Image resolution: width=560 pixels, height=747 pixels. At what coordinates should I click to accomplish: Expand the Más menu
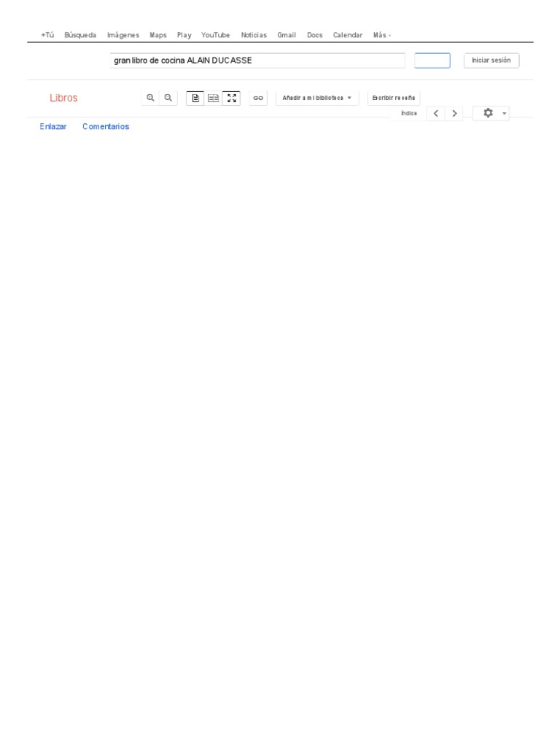[x=382, y=35]
